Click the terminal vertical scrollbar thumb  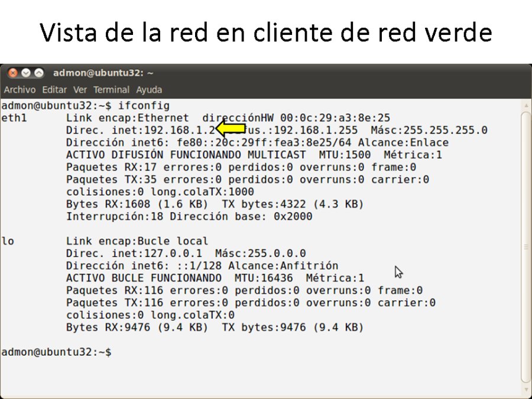(526, 247)
